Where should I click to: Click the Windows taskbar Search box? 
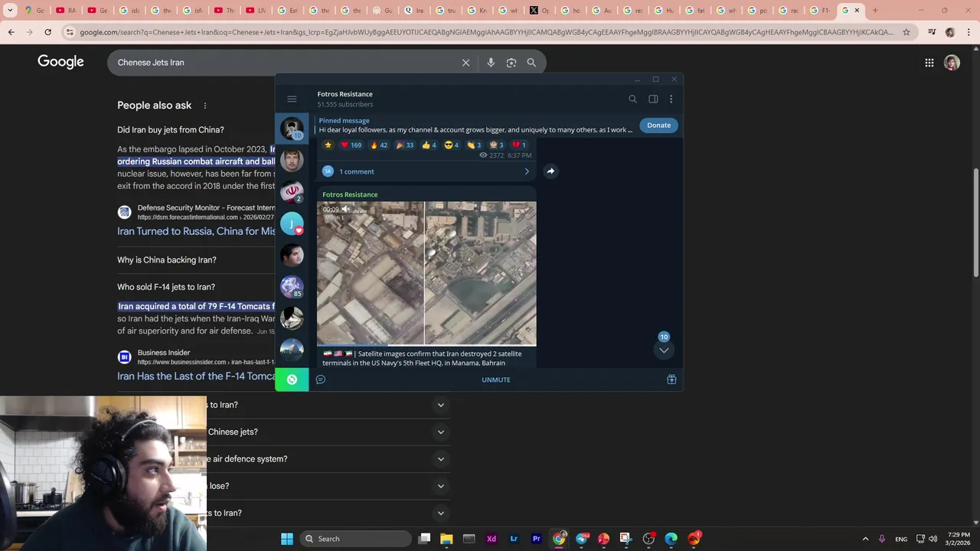pos(357,539)
